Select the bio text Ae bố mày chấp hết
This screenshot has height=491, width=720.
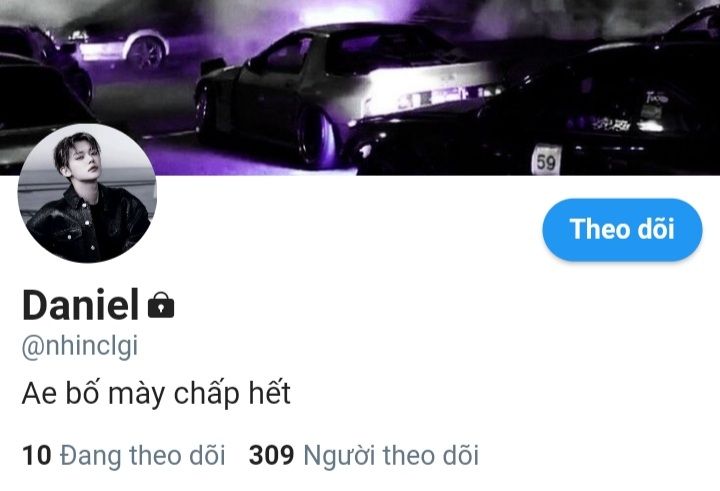coord(156,394)
